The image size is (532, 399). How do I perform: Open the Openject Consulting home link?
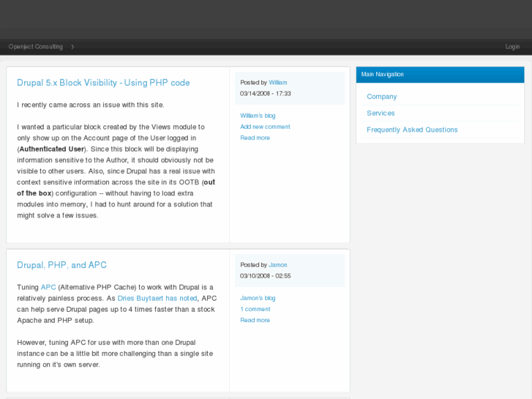35,47
